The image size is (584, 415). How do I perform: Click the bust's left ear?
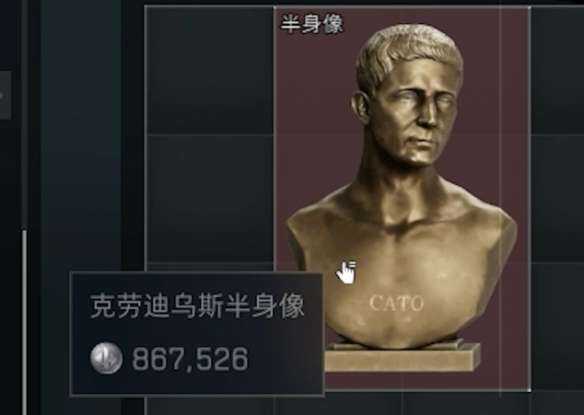point(362,108)
